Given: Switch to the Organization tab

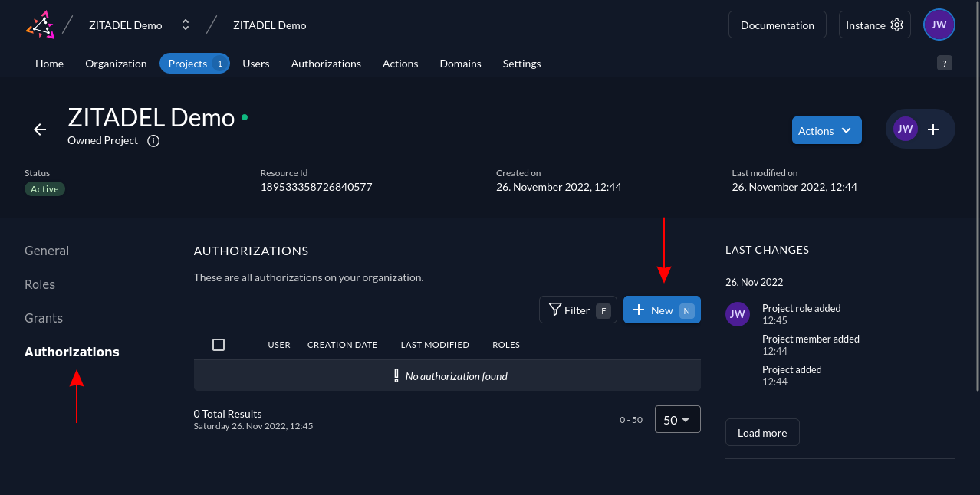Looking at the screenshot, I should 116,64.
